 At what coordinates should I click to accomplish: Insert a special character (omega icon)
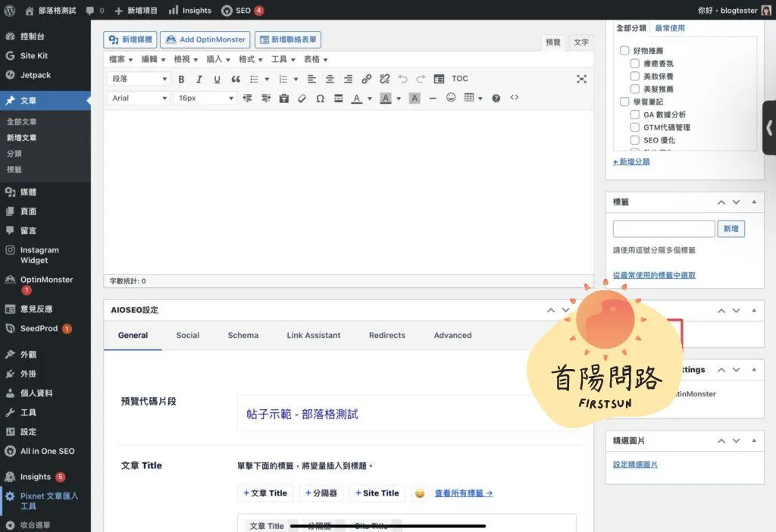coord(320,99)
